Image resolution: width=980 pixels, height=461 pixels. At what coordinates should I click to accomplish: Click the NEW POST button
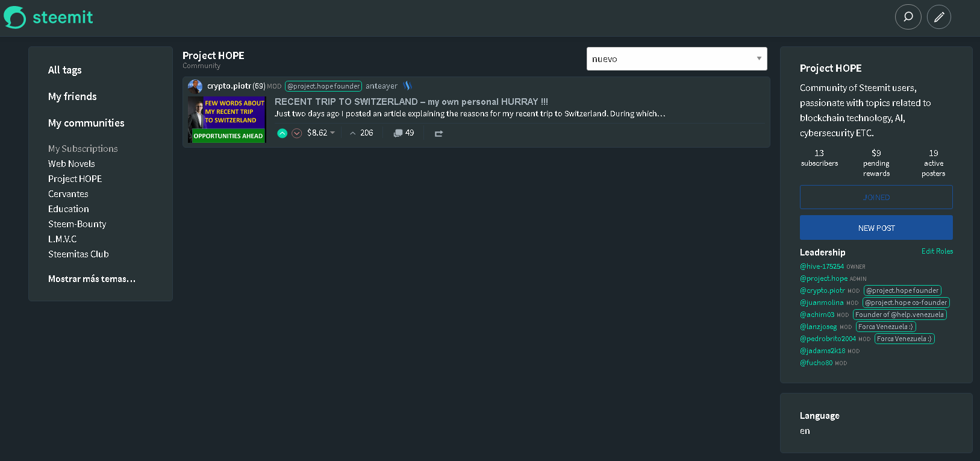pyautogui.click(x=876, y=228)
